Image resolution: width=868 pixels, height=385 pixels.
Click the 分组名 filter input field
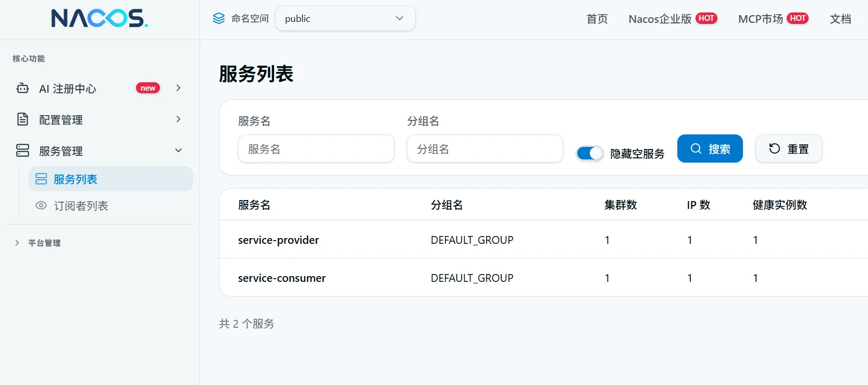pyautogui.click(x=485, y=149)
